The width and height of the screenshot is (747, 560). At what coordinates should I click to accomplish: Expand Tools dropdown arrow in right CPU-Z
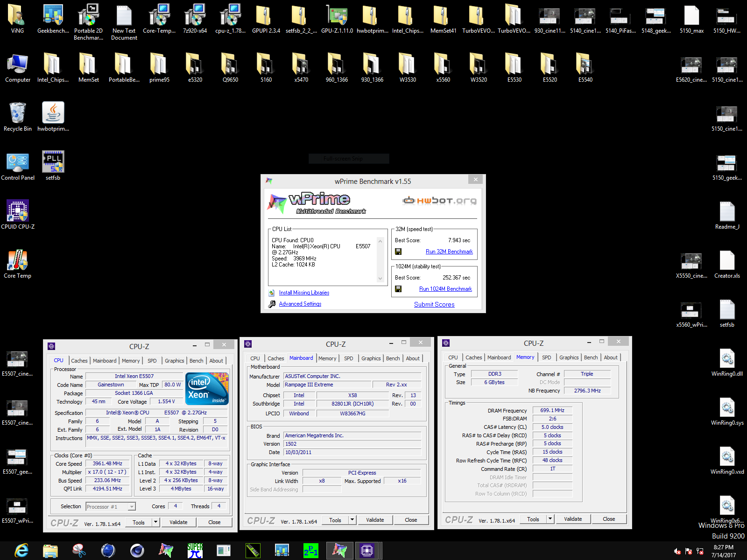(x=550, y=519)
